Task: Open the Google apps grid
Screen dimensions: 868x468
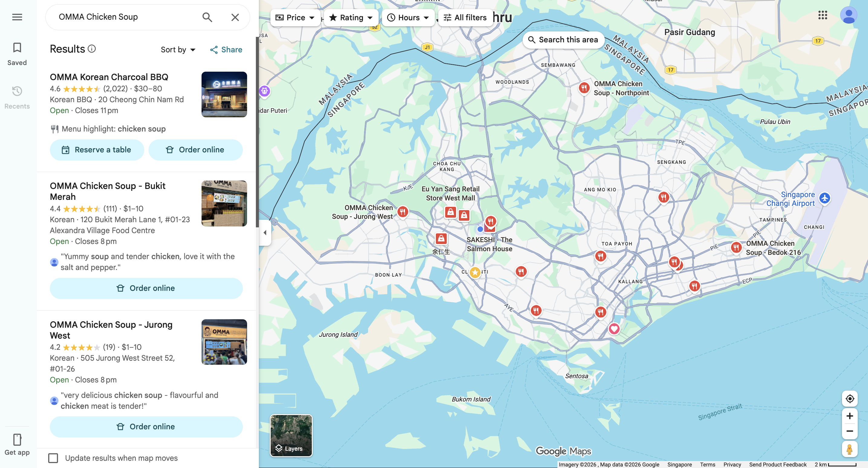Action: (823, 15)
